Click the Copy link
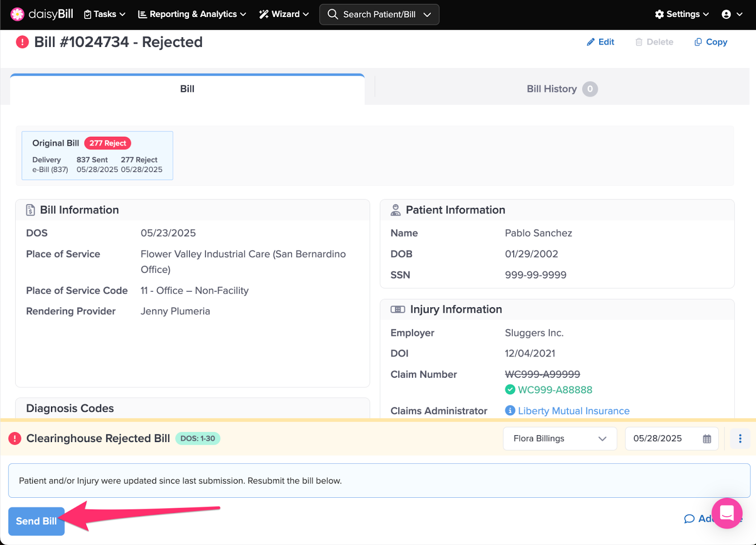 [711, 42]
